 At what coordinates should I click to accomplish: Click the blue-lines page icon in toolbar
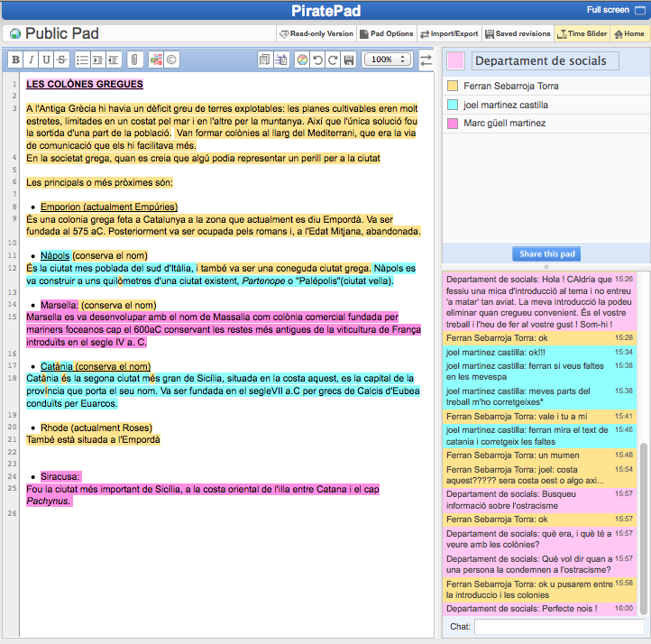tap(281, 60)
